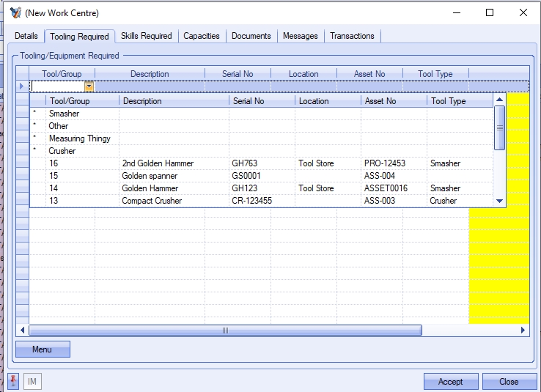Viewport: 541px width, 392px height.
Task: Maximize the New Work Centre window
Action: pyautogui.click(x=490, y=12)
